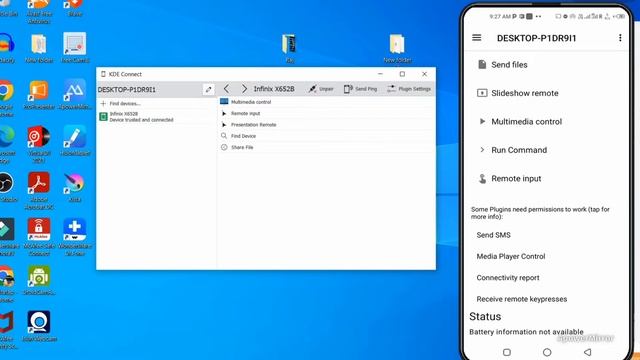The image size is (640, 360).
Task: Click Unpair in KDE Connect toolbar
Action: pyautogui.click(x=321, y=89)
